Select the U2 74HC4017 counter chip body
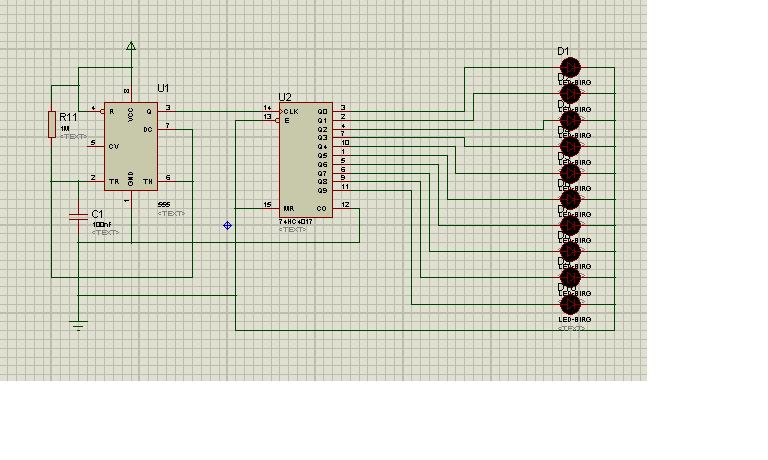Viewport: 768px width, 460px height. 306,160
